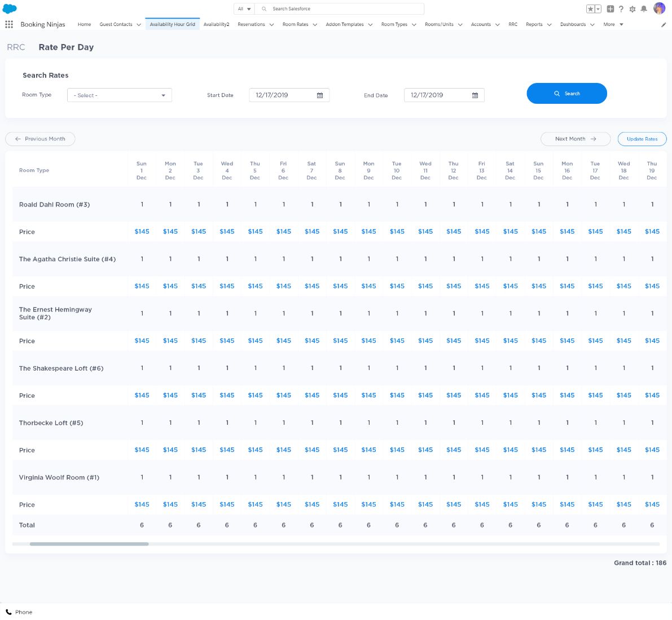Click Shakespeare Loft $145 price for 14 Dec
Image resolution: width=672 pixels, height=620 pixels.
click(x=511, y=395)
